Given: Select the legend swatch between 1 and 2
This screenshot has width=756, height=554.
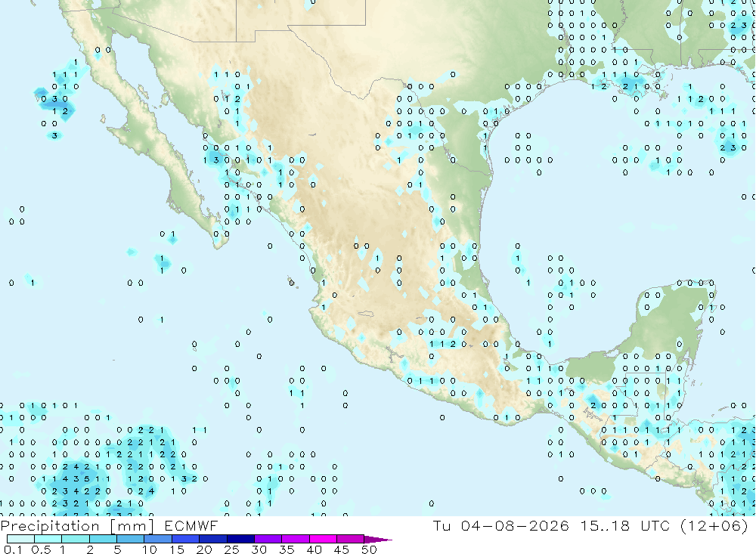Looking at the screenshot, I should click(x=76, y=539).
